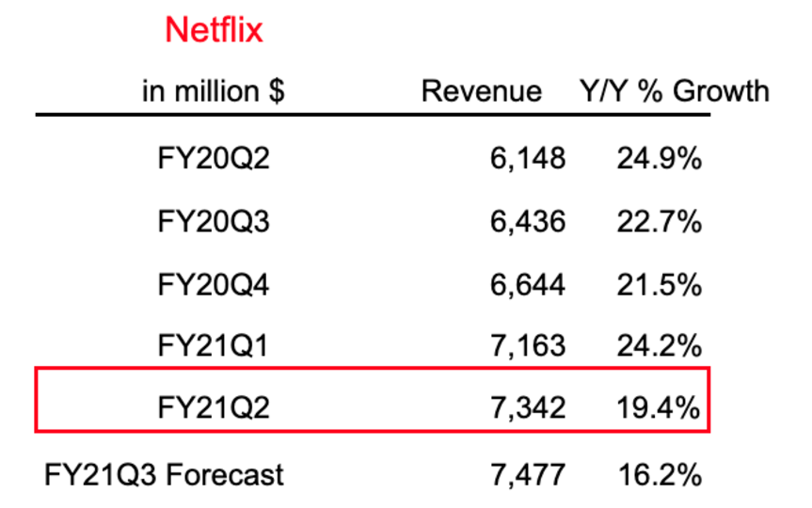Click the 6,436 revenue value
The image size is (812, 508).
tap(528, 222)
